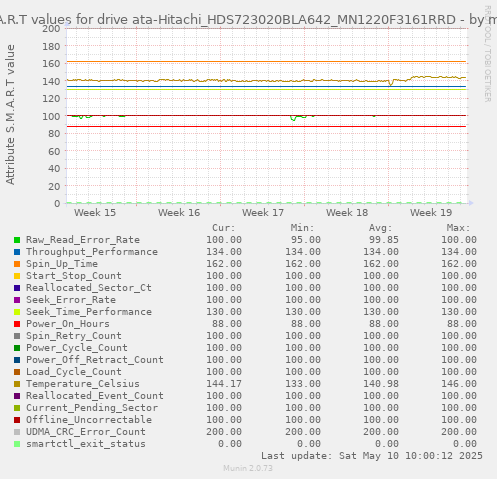This screenshot has width=497, height=479.
Task: Click the light green smartctl_exit_status swatch
Action: tap(17, 444)
